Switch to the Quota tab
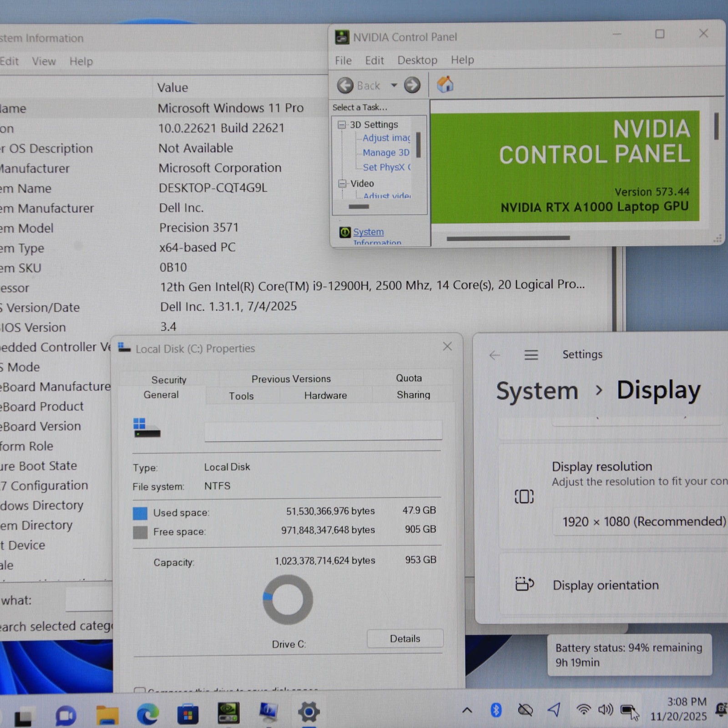The height and width of the screenshot is (728, 728). (409, 378)
